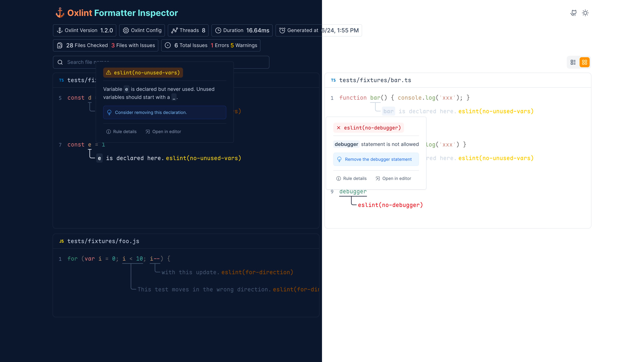Open in editor from no-unused-vars popup

[163, 132]
